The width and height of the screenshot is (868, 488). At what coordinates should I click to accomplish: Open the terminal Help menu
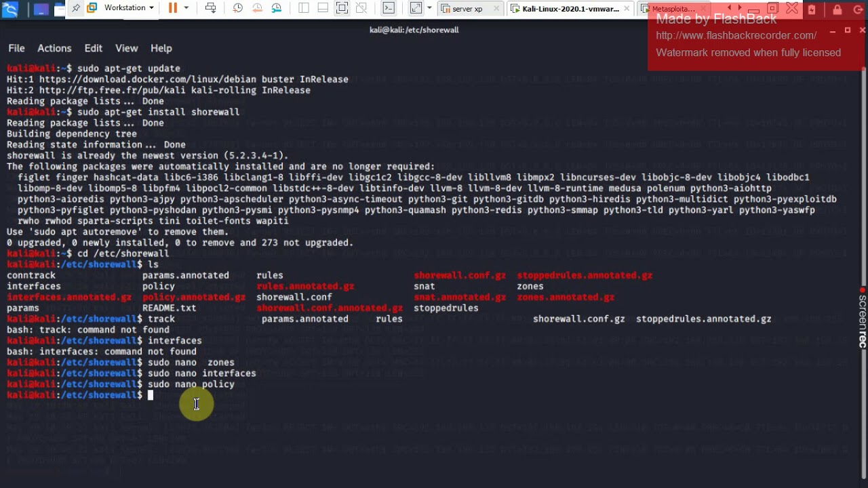coord(161,48)
